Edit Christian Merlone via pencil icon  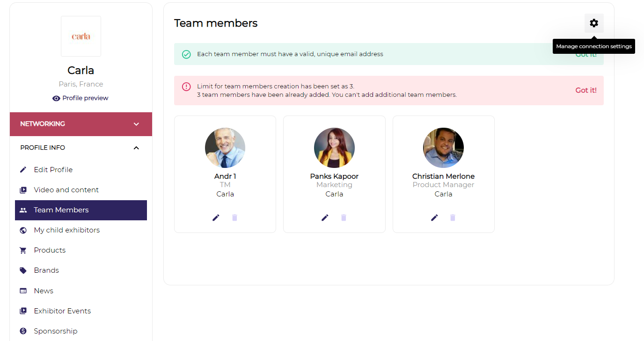point(434,218)
